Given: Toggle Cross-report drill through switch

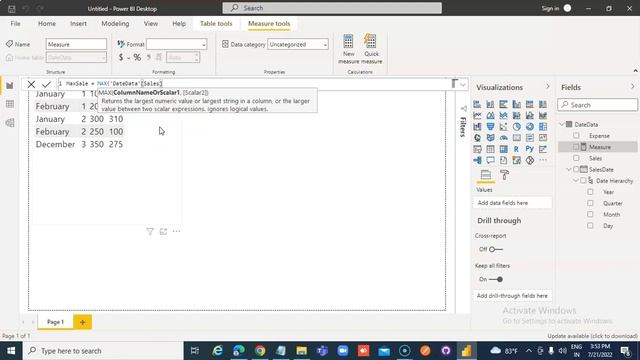Looking at the screenshot, I should pyautogui.click(x=496, y=249).
